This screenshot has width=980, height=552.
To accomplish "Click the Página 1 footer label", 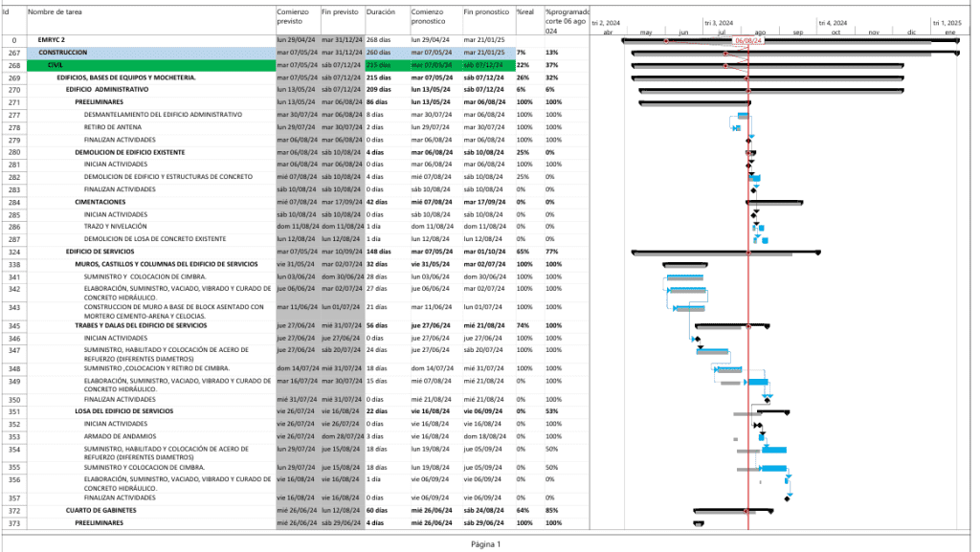I will pyautogui.click(x=485, y=543).
